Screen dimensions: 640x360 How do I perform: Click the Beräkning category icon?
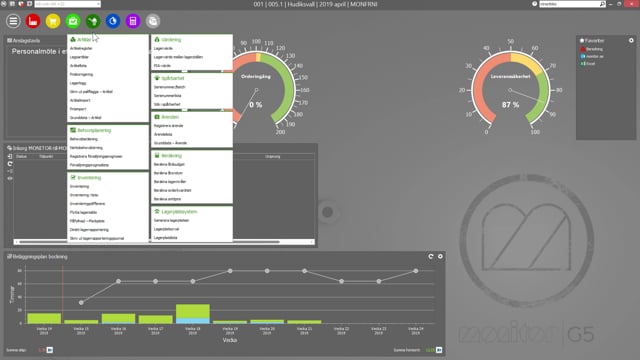tap(157, 156)
